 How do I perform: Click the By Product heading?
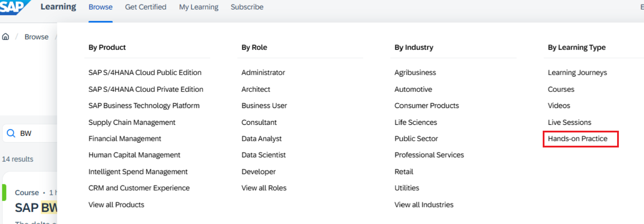107,47
